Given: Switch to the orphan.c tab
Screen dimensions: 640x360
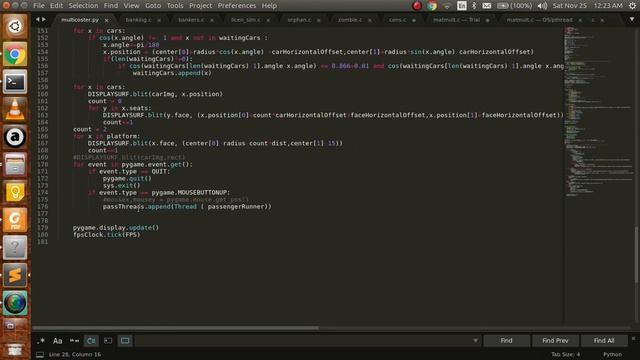Looking at the screenshot, I should [299, 20].
